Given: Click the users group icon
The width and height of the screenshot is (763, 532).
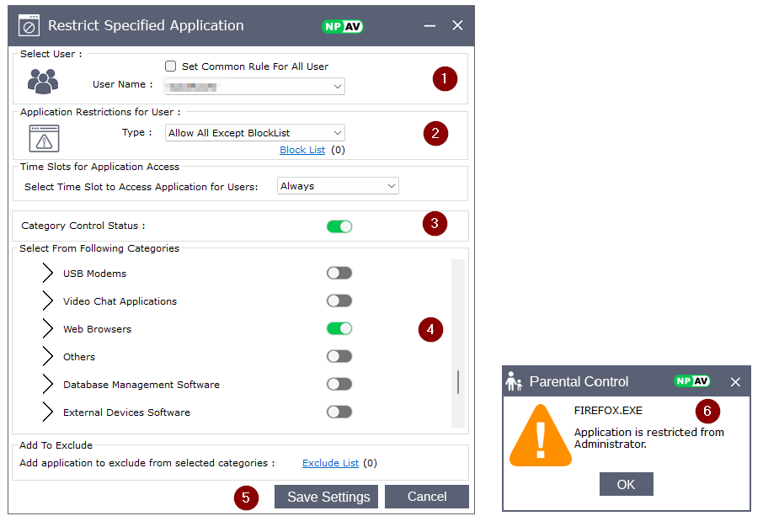Looking at the screenshot, I should tap(43, 81).
